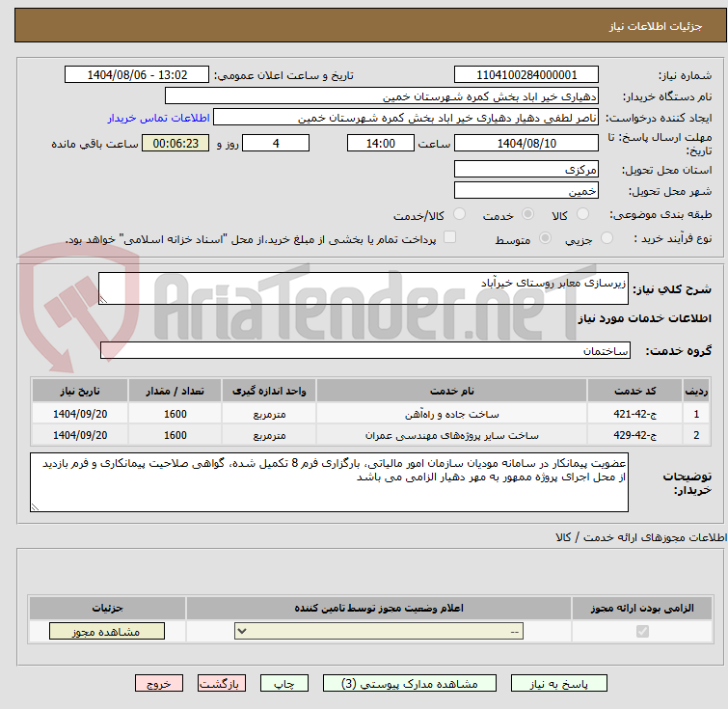Screen dimensions: 728x709
Task: Select the متوسط purchase type radio
Action: click(x=545, y=238)
